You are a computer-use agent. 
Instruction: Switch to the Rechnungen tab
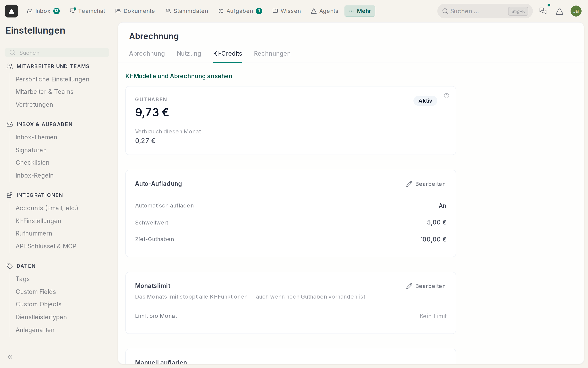(272, 54)
